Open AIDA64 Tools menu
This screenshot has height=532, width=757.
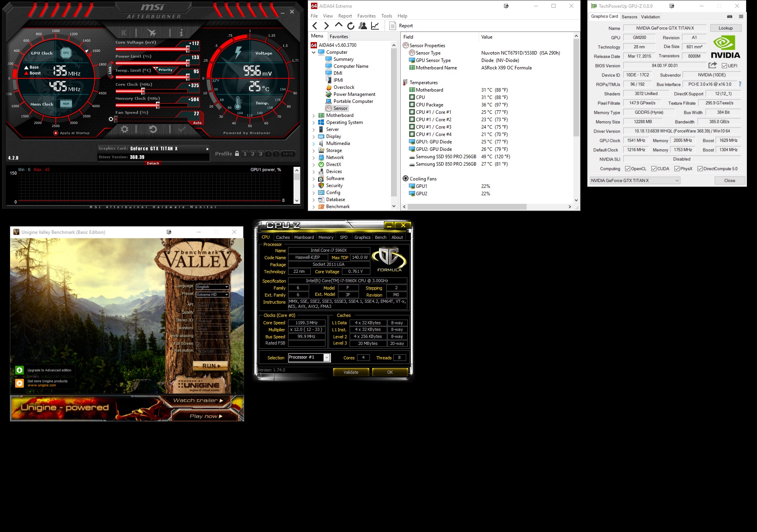(x=387, y=16)
